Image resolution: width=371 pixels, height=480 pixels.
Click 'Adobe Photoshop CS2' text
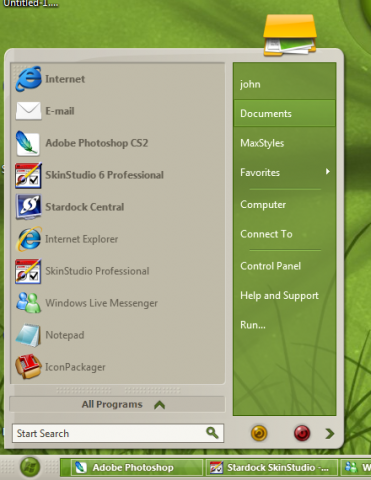pos(97,143)
